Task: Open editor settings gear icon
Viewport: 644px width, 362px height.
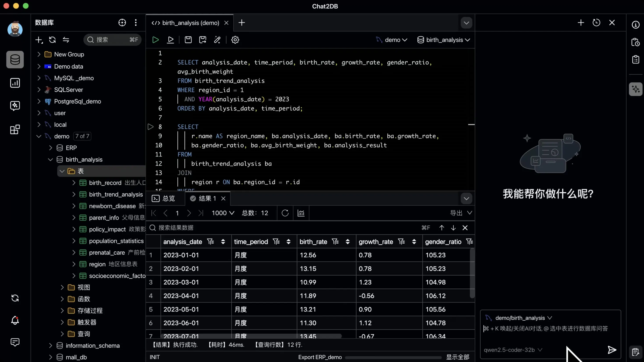Action: point(235,40)
